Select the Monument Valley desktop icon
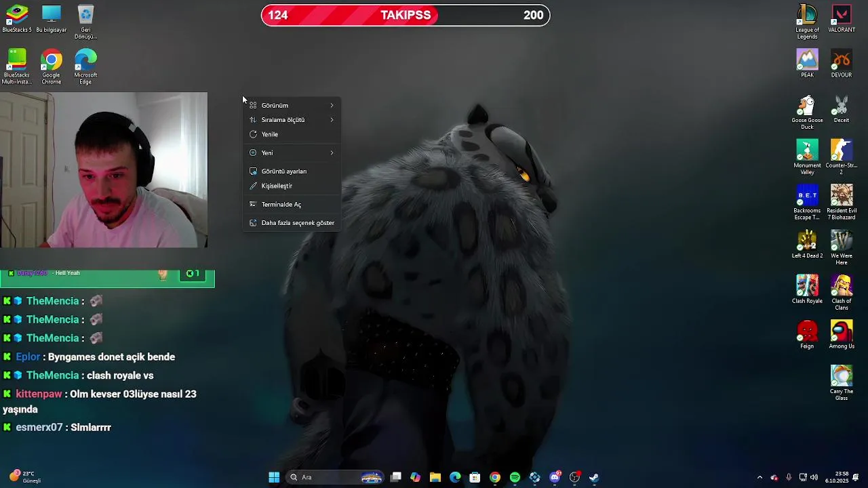Viewport: 868px width, 488px height. point(807,157)
